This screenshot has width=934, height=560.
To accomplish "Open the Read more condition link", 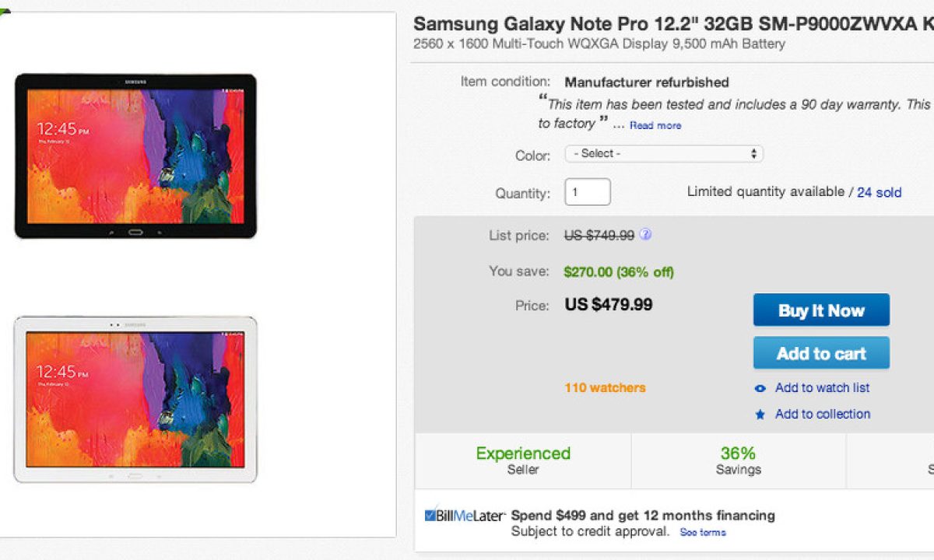I will (655, 125).
